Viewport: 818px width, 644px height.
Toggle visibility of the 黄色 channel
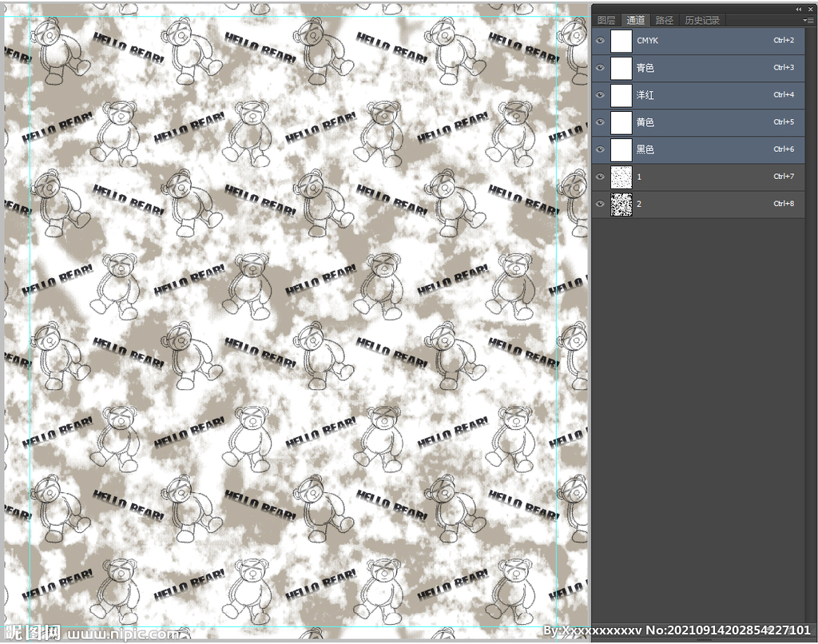click(600, 122)
